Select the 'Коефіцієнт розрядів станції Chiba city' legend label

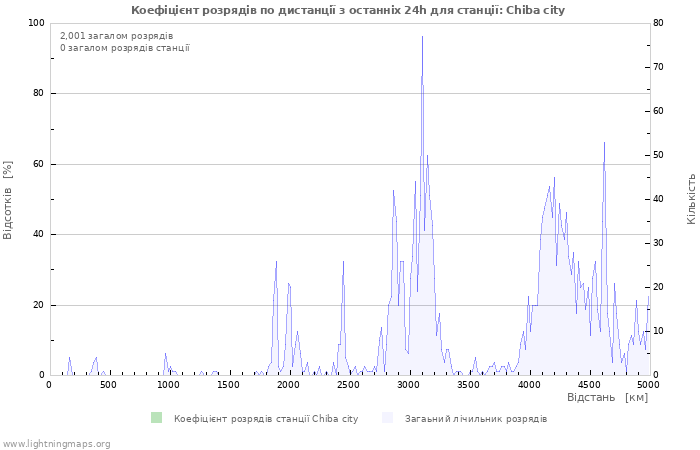265,419
